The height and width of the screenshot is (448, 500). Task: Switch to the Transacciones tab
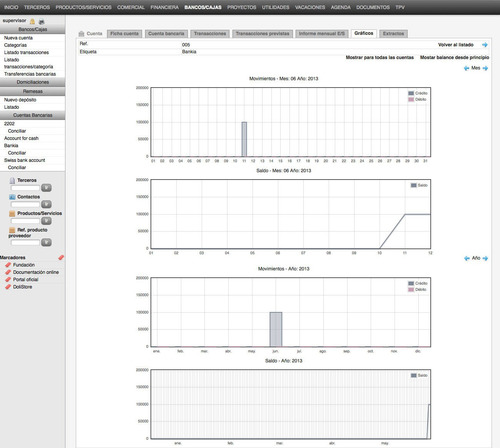[210, 34]
